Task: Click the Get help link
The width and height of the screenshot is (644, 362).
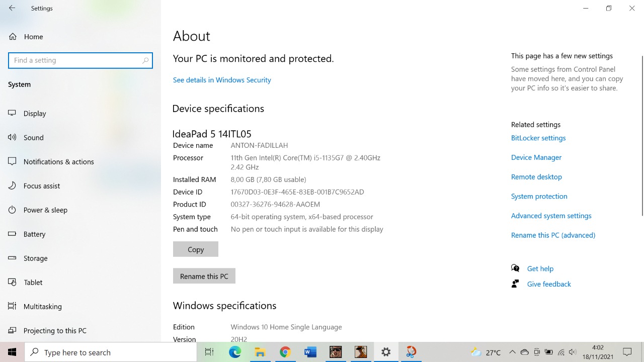Action: coord(540,268)
